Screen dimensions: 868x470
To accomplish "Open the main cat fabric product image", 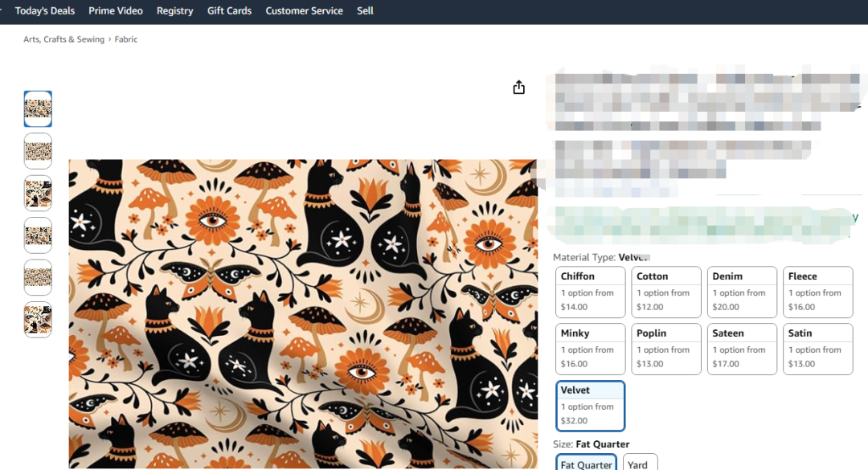I will click(x=303, y=314).
